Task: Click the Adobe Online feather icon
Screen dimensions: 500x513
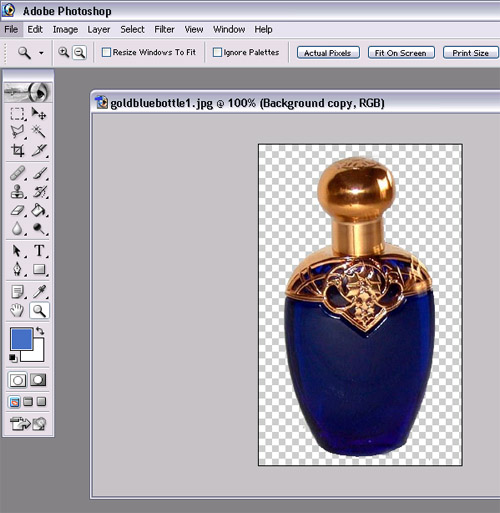Action: 28,92
